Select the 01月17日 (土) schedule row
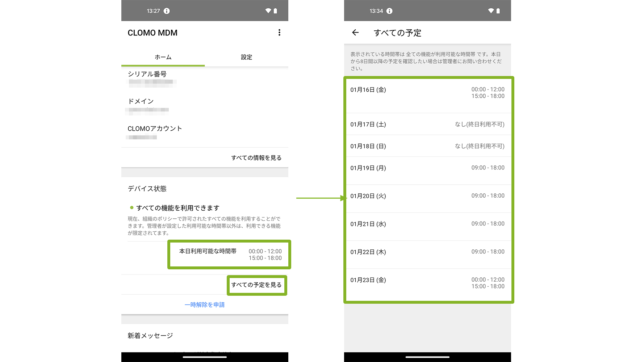The height and width of the screenshot is (362, 644). tap(427, 124)
